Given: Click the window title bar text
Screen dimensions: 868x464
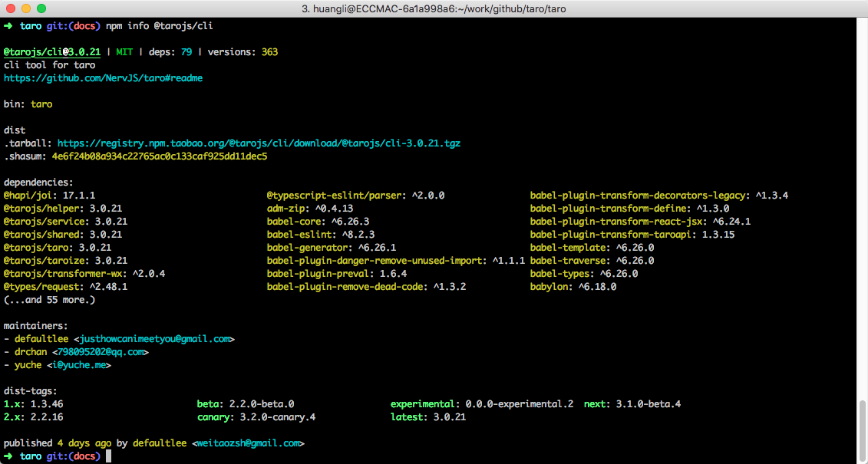Looking at the screenshot, I should click(x=434, y=8).
